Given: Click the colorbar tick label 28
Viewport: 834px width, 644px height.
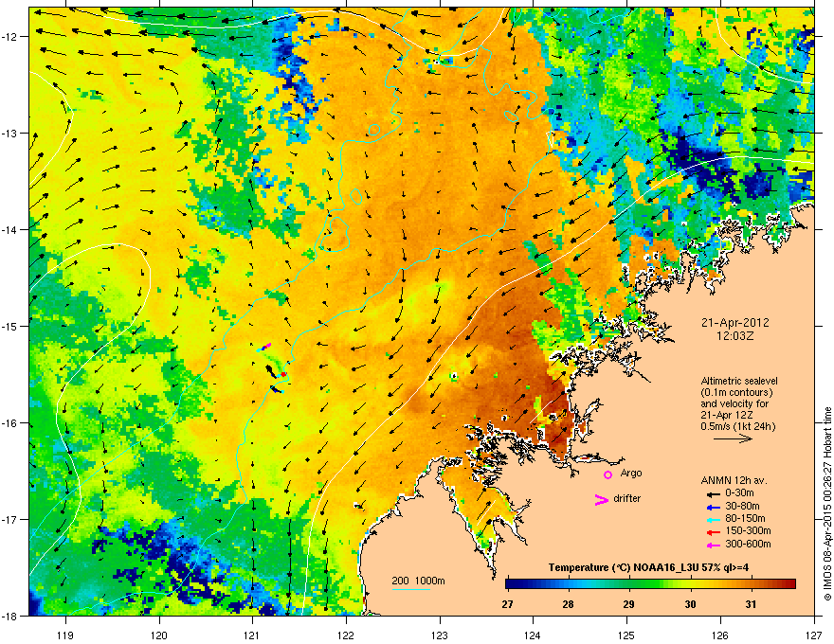Looking at the screenshot, I should click(568, 604).
